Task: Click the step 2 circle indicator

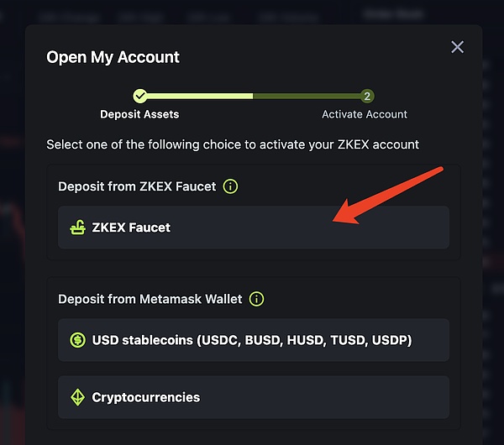Action: 367,96
